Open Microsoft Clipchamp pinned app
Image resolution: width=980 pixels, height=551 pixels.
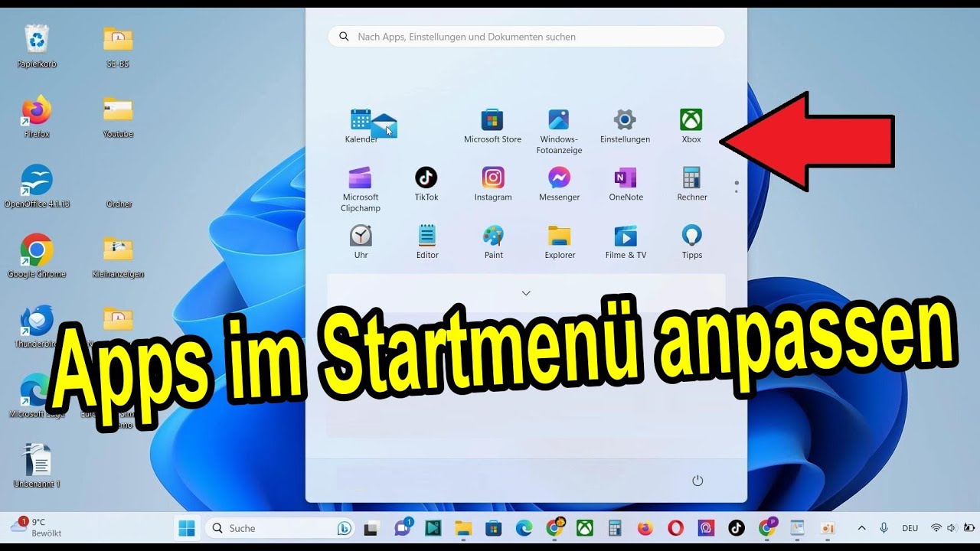(361, 189)
